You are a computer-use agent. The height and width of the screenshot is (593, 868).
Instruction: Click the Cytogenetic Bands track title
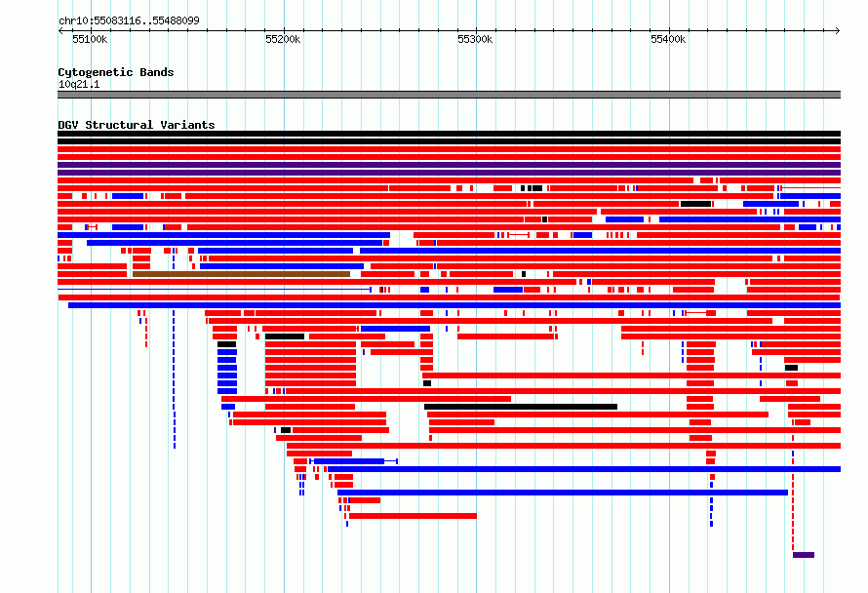(x=116, y=72)
